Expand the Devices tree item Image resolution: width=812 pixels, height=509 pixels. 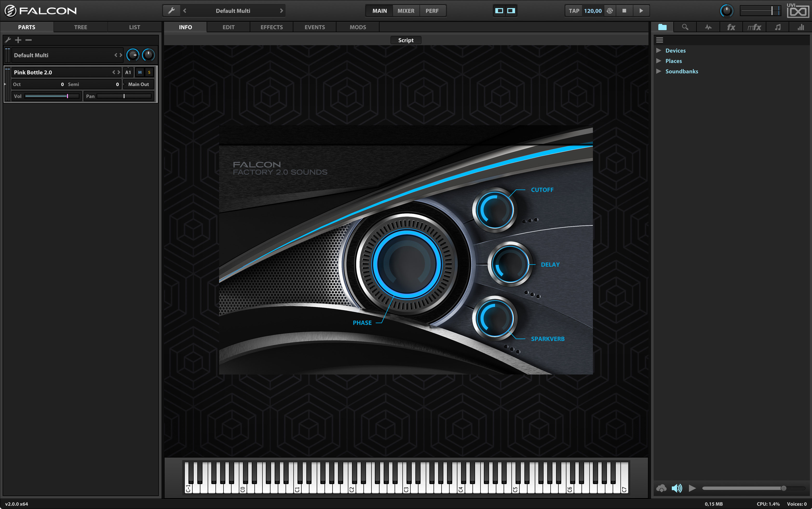click(x=659, y=50)
